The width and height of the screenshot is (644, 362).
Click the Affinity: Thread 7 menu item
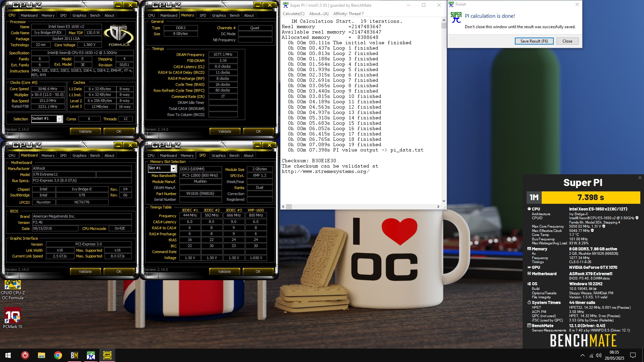point(348,14)
